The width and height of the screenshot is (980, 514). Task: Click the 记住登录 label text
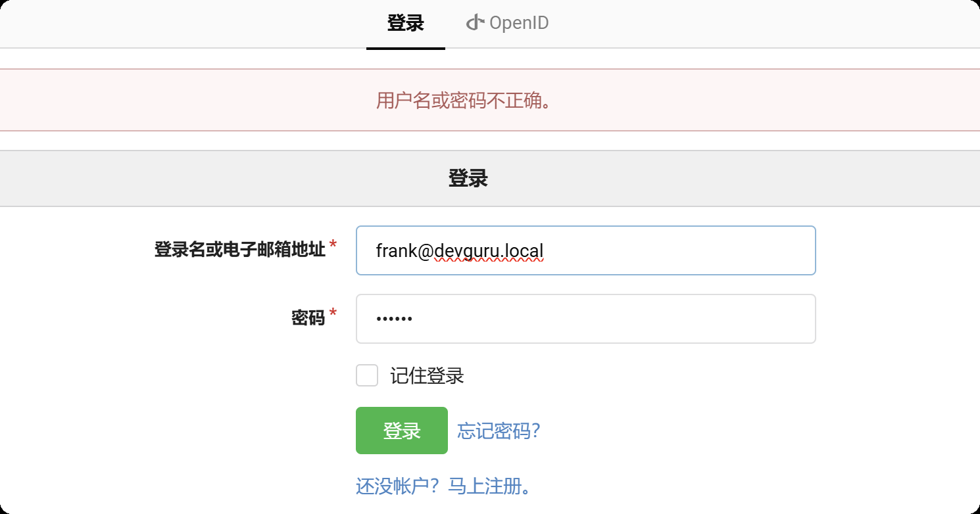click(x=427, y=376)
